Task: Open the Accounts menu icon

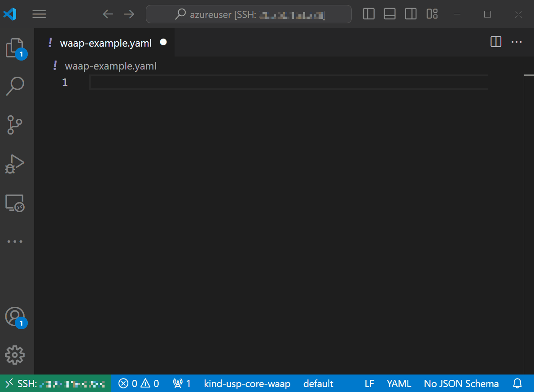Action: click(15, 317)
